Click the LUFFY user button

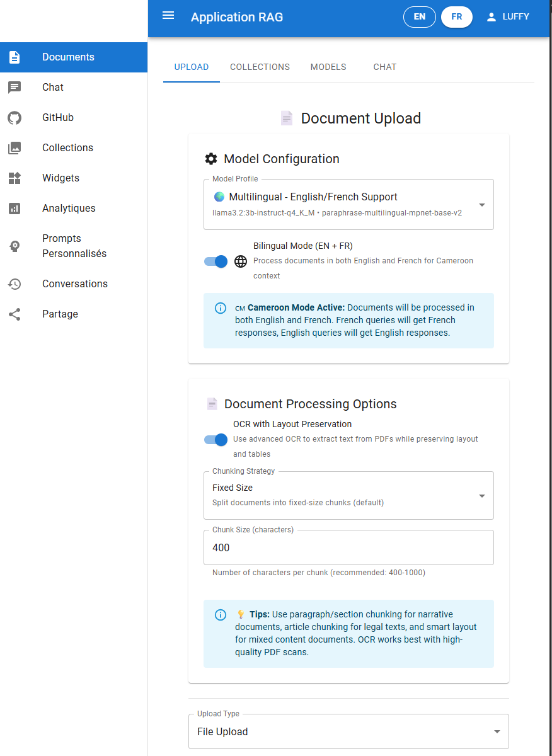coord(508,17)
